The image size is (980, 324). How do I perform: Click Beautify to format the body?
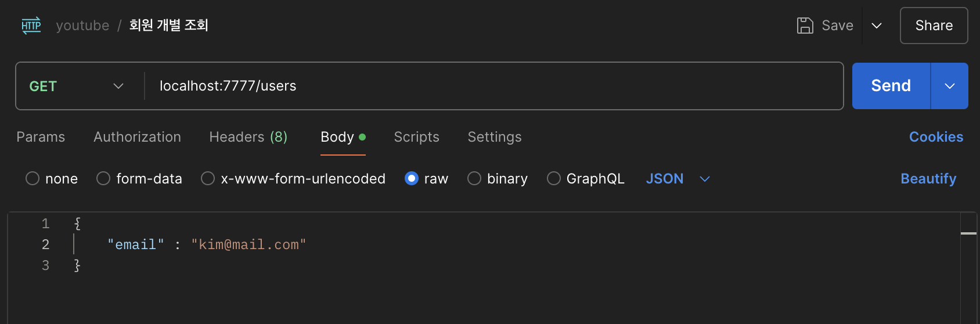click(928, 179)
